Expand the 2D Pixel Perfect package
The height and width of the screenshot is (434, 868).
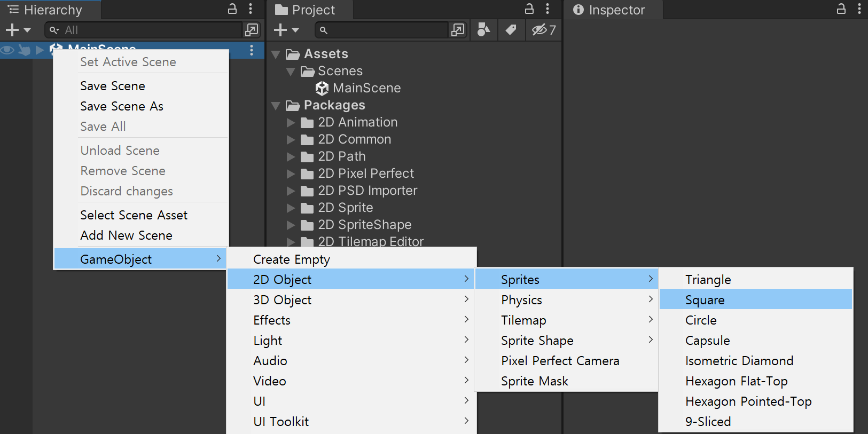(x=291, y=174)
